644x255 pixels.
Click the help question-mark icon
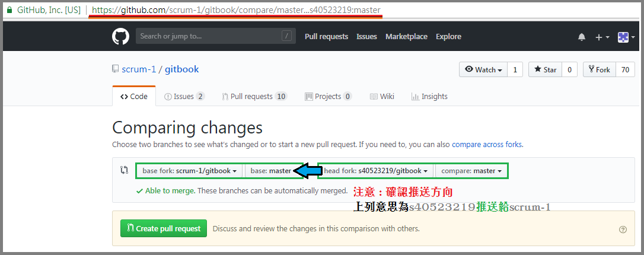click(623, 230)
